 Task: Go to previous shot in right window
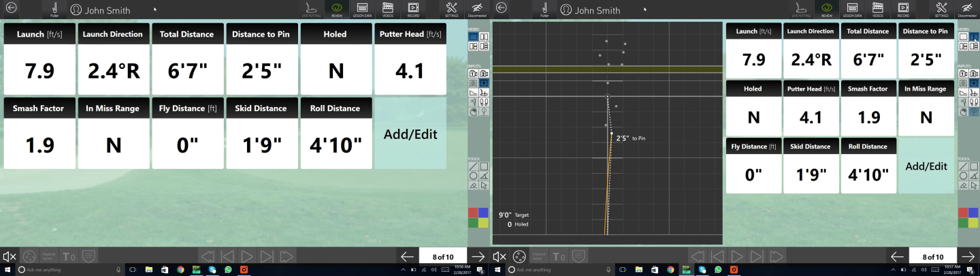[897, 256]
